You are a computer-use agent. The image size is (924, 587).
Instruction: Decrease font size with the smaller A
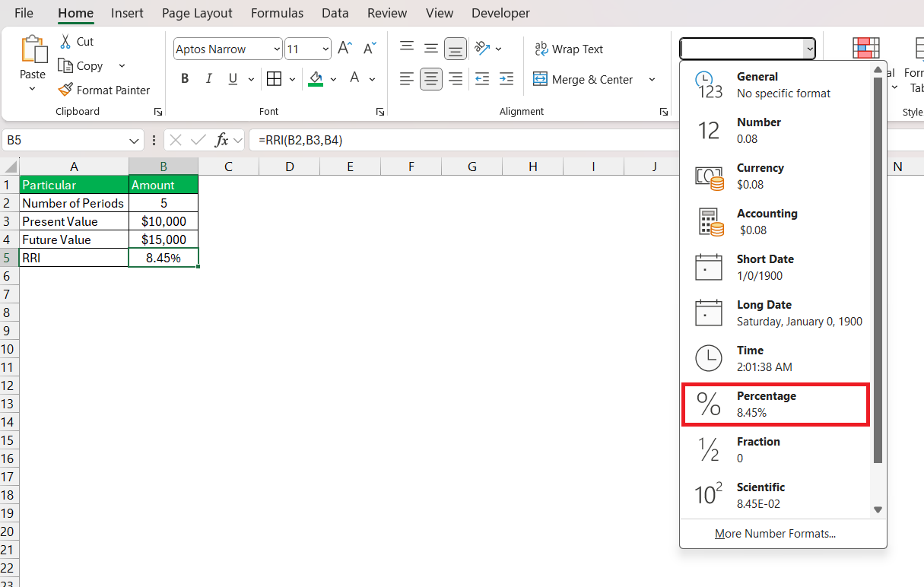(x=370, y=49)
